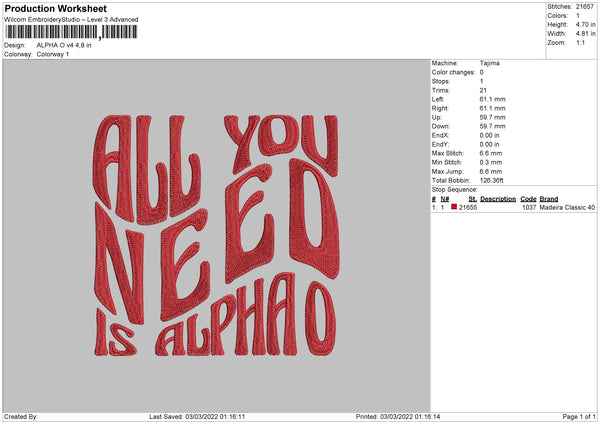
Task: Click the Colors value in top-right summary
Action: (x=578, y=16)
